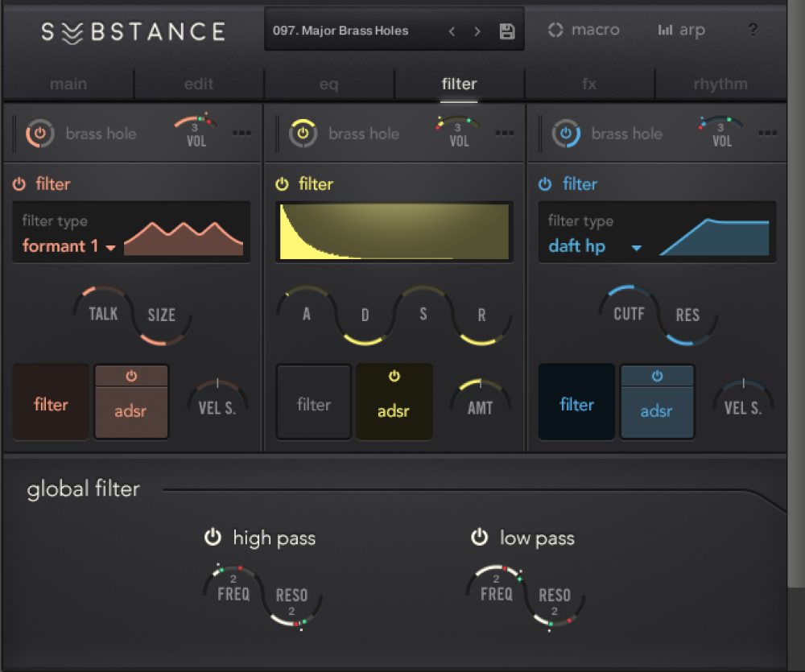The height and width of the screenshot is (672, 805).
Task: Open the arp panel
Action: [681, 31]
